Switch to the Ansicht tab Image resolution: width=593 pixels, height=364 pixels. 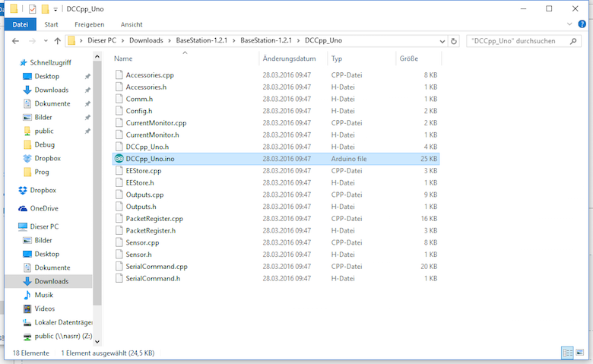131,24
